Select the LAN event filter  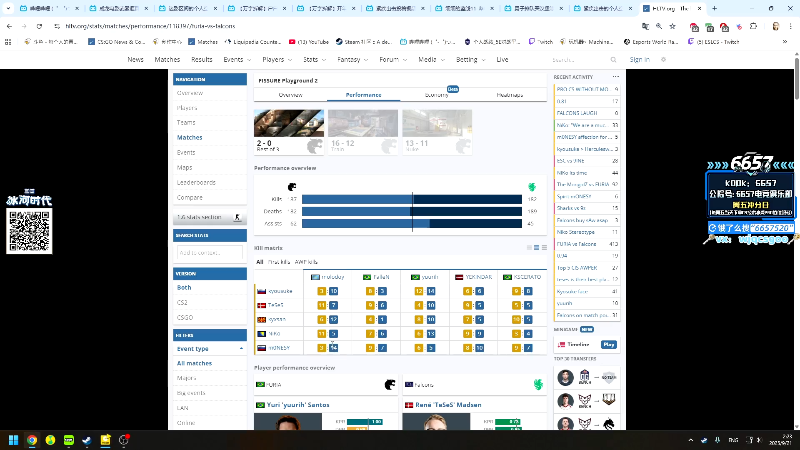(182, 408)
